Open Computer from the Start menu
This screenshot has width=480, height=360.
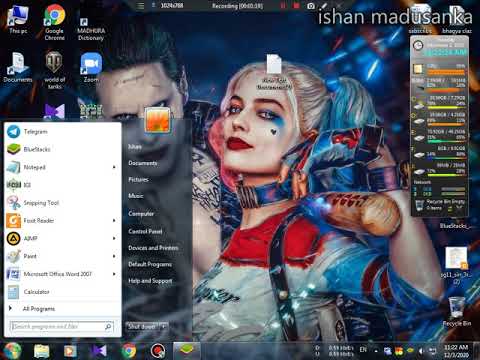click(x=141, y=213)
